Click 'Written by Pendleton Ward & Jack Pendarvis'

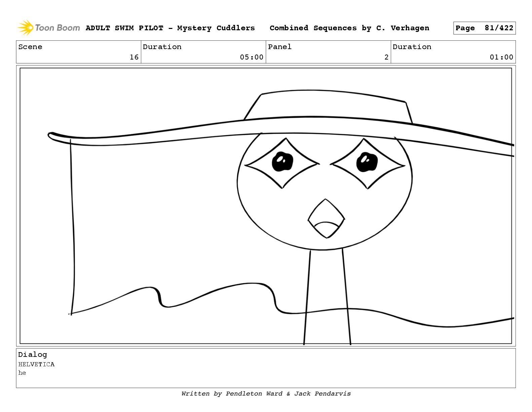click(x=266, y=394)
